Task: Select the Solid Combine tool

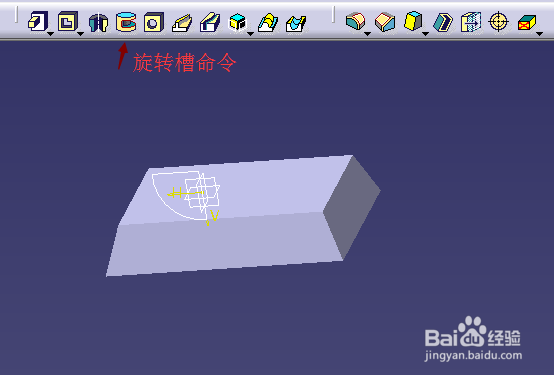Action: [237, 23]
